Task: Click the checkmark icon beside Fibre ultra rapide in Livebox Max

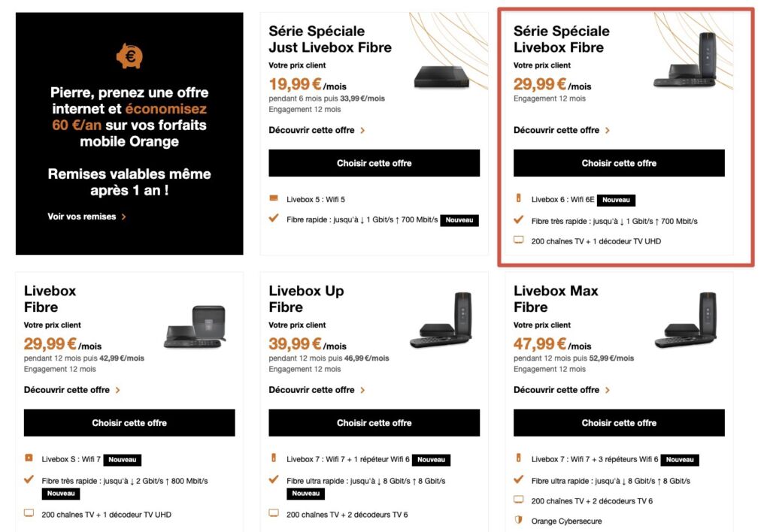Action: pyautogui.click(x=518, y=479)
